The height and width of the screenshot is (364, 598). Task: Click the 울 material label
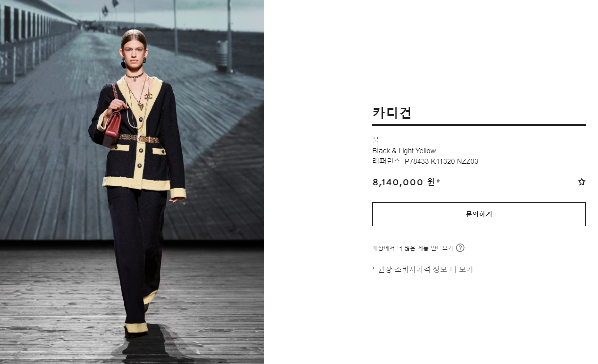click(x=375, y=140)
